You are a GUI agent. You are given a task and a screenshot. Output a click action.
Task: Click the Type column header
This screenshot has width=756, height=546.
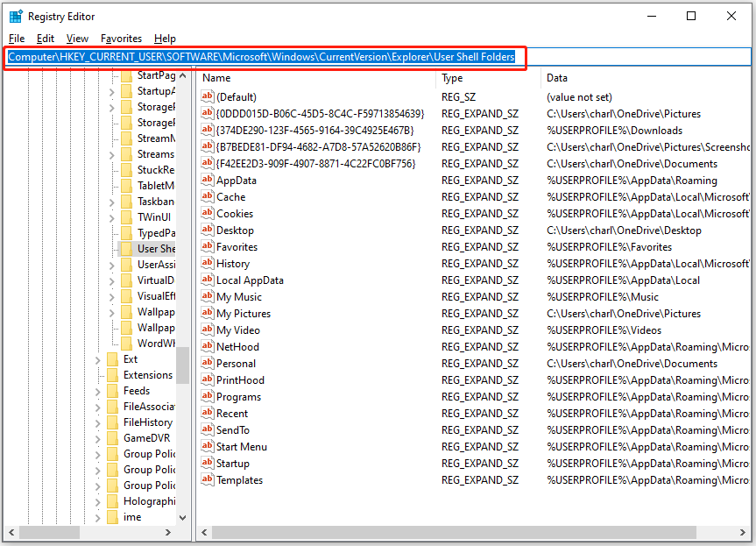point(487,78)
